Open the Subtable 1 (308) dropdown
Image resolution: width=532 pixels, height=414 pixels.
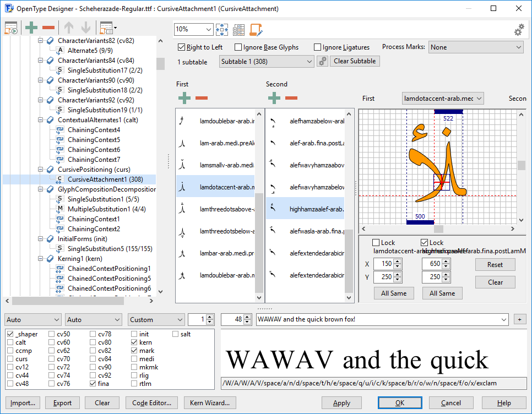click(267, 62)
